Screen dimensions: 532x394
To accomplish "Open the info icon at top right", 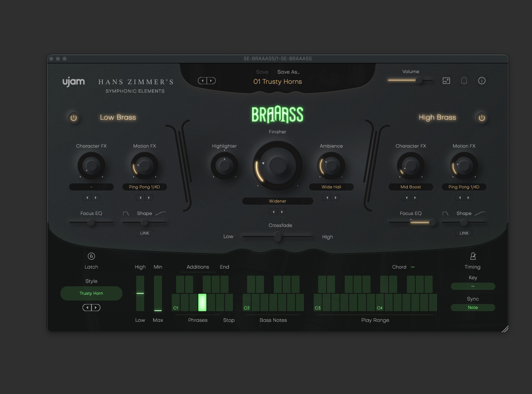I will [x=482, y=81].
